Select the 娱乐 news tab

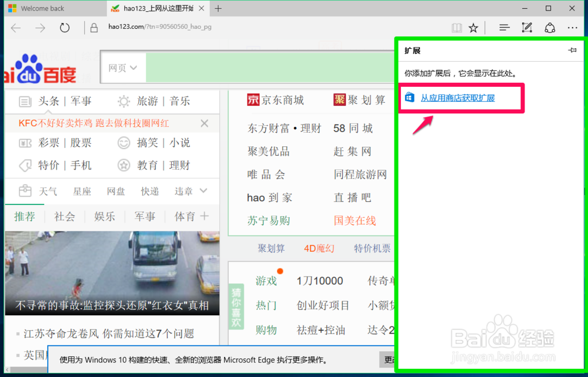coord(105,216)
